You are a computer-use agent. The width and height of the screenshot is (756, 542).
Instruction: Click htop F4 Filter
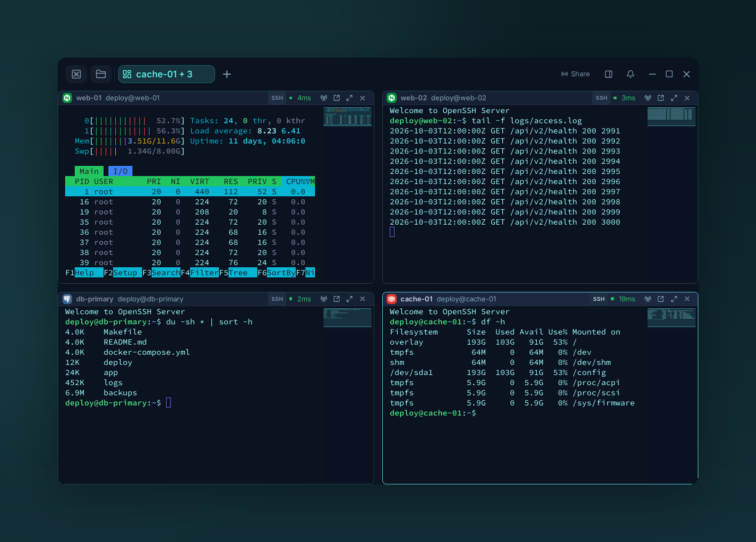200,273
